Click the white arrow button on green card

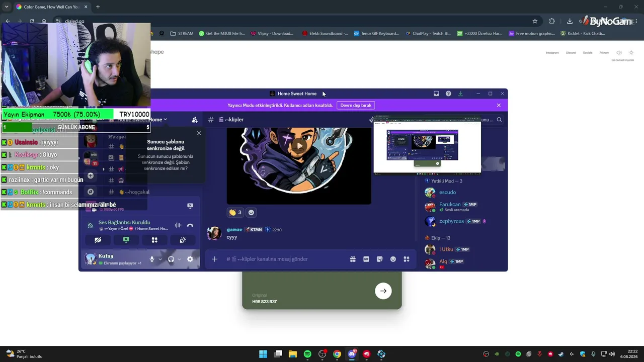point(383,291)
